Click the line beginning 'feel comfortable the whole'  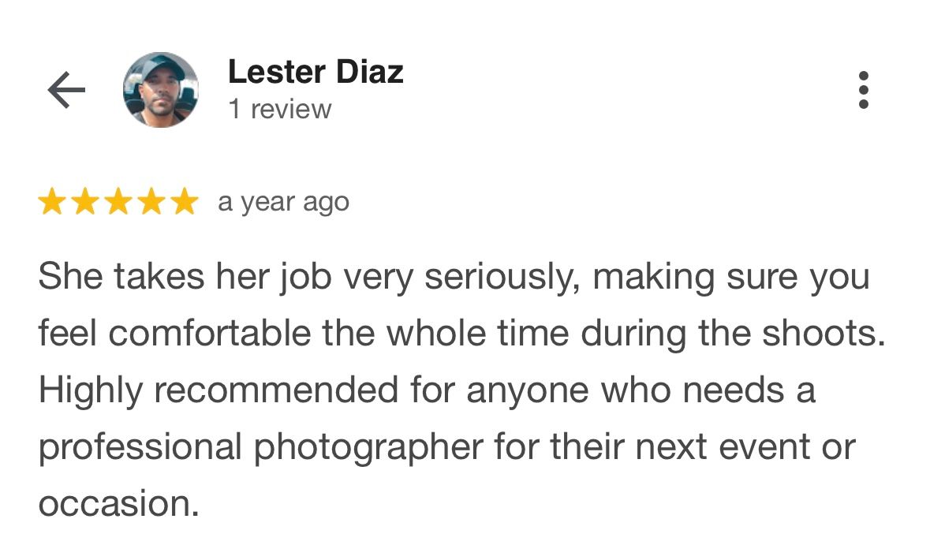point(462,334)
